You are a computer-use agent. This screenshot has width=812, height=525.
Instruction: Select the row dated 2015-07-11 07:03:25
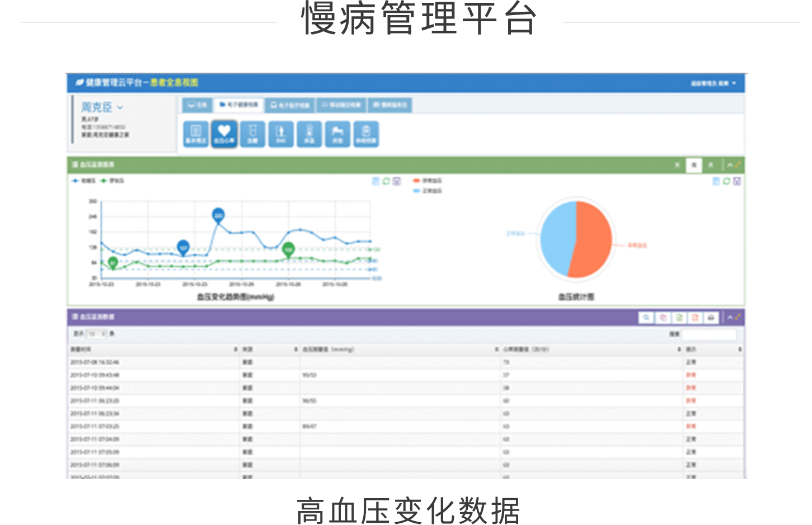click(406, 427)
